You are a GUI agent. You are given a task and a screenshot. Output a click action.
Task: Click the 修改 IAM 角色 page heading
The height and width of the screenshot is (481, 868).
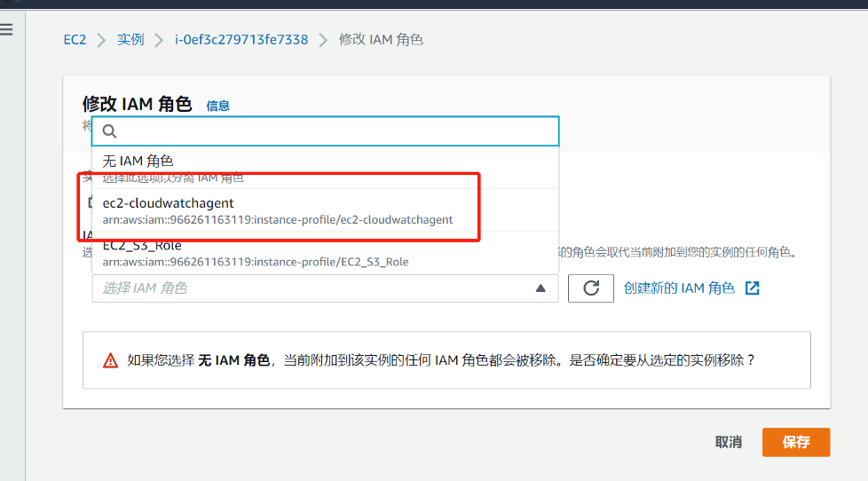coord(138,104)
